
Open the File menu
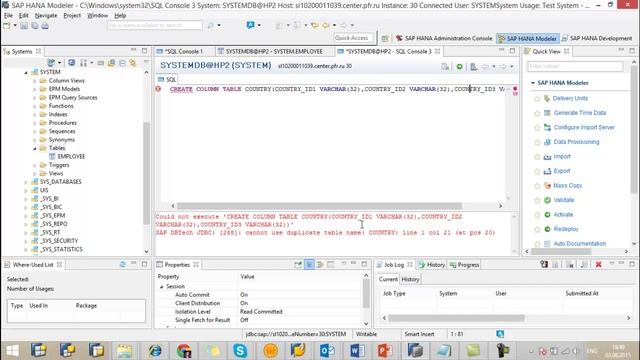pos(8,16)
